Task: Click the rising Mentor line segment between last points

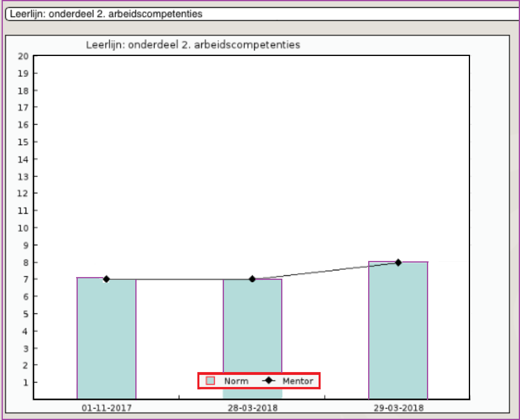Action: (x=325, y=271)
